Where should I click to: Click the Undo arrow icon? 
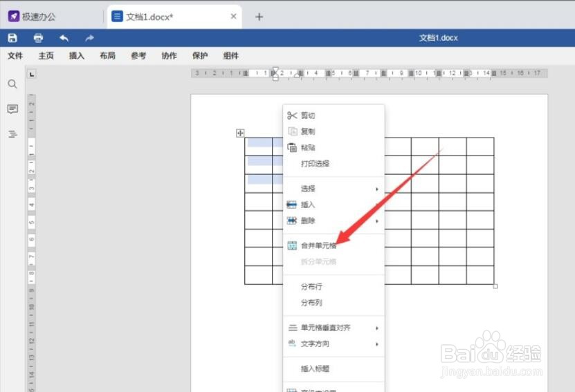coord(64,38)
